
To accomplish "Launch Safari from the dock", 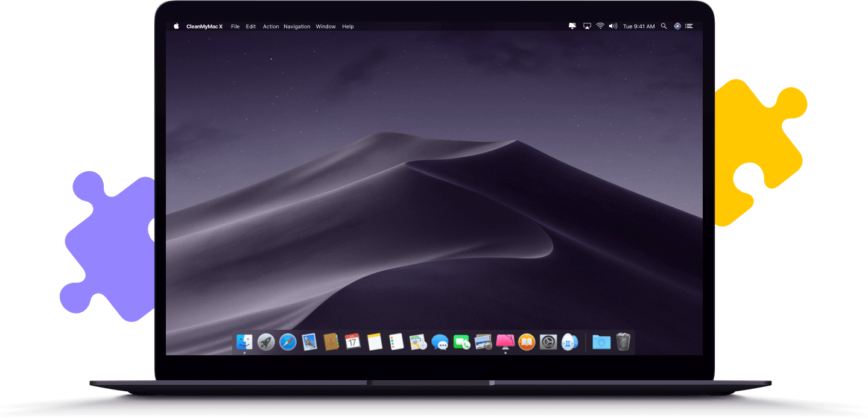I will [x=288, y=342].
